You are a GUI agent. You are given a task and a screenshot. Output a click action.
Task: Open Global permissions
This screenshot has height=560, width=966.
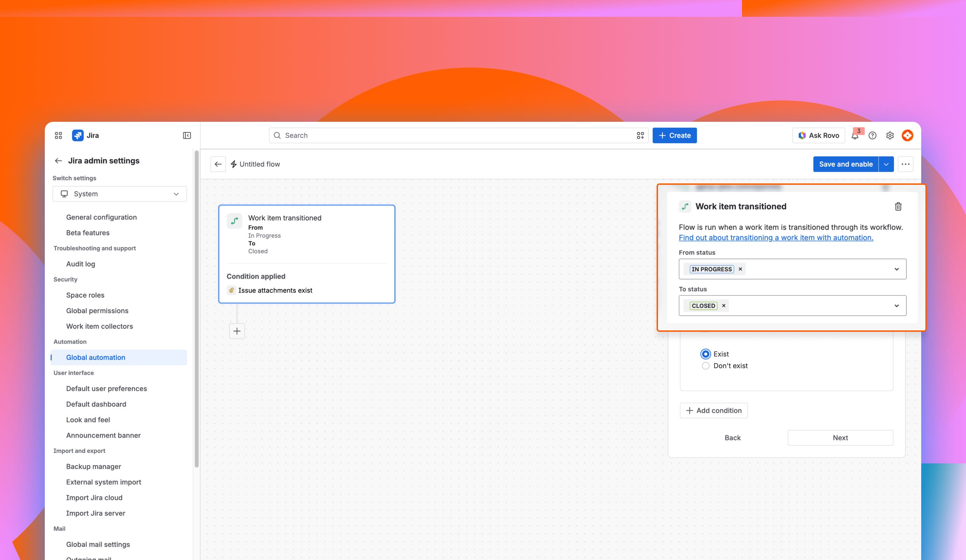(x=97, y=310)
